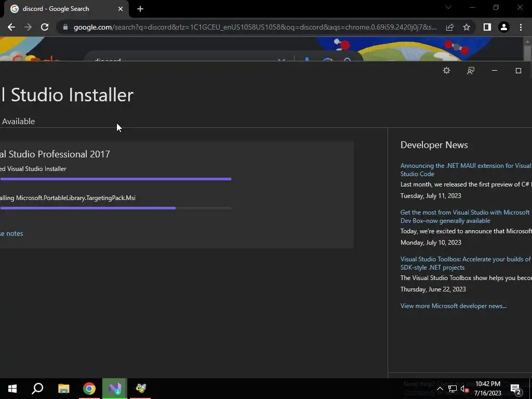Open Chrome three-dot menu
Viewport: 532px width, 399px height.
click(x=521, y=27)
